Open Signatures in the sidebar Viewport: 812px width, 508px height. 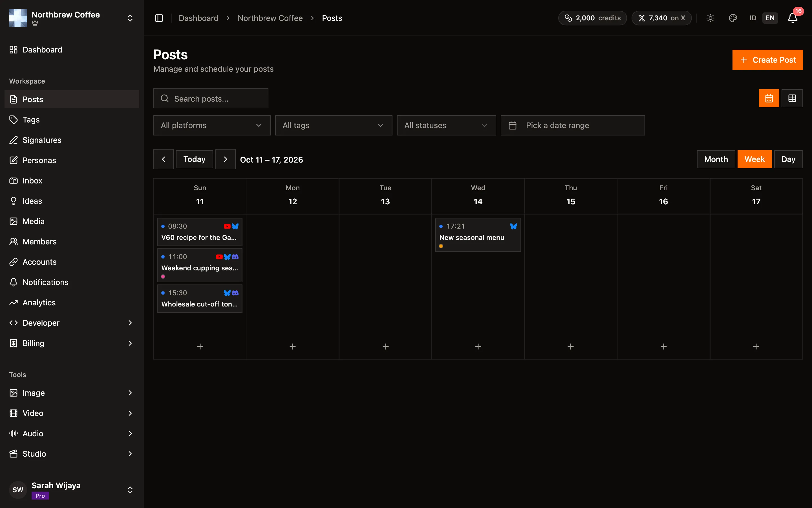coord(72,140)
